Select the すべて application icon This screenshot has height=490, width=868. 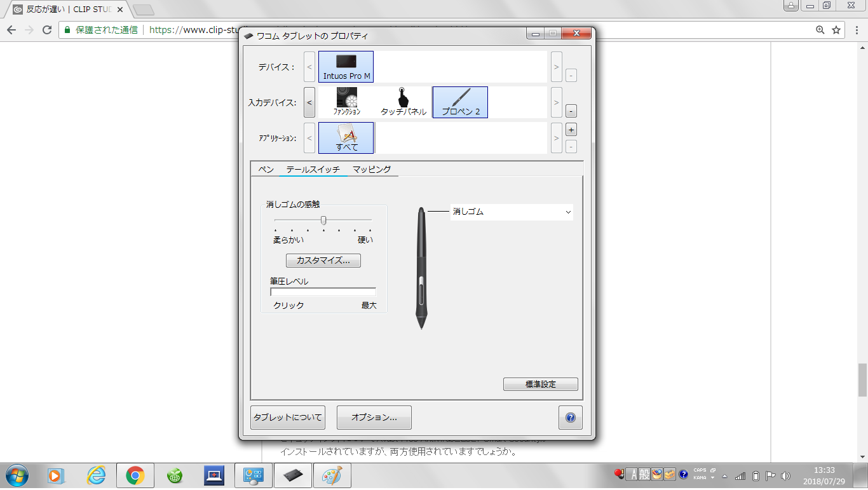346,138
